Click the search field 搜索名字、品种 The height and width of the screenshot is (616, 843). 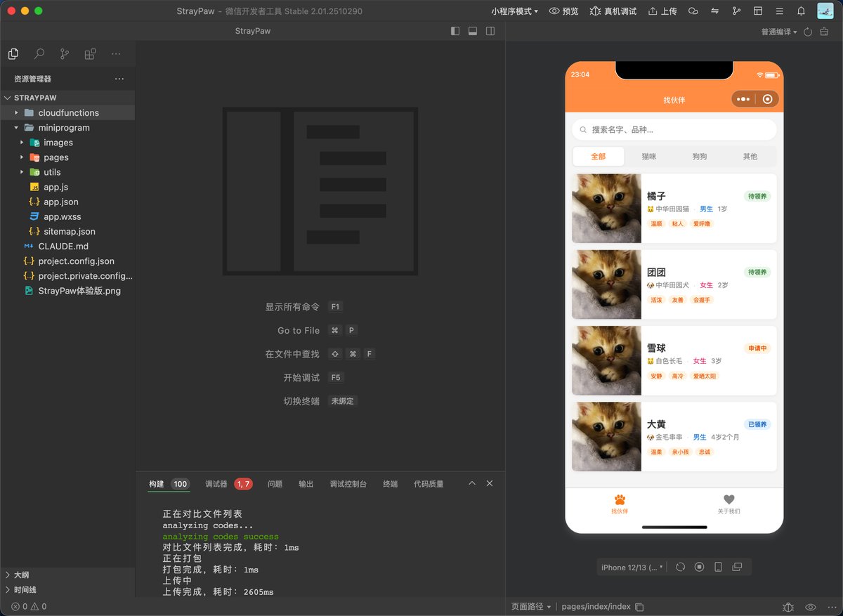pos(674,130)
